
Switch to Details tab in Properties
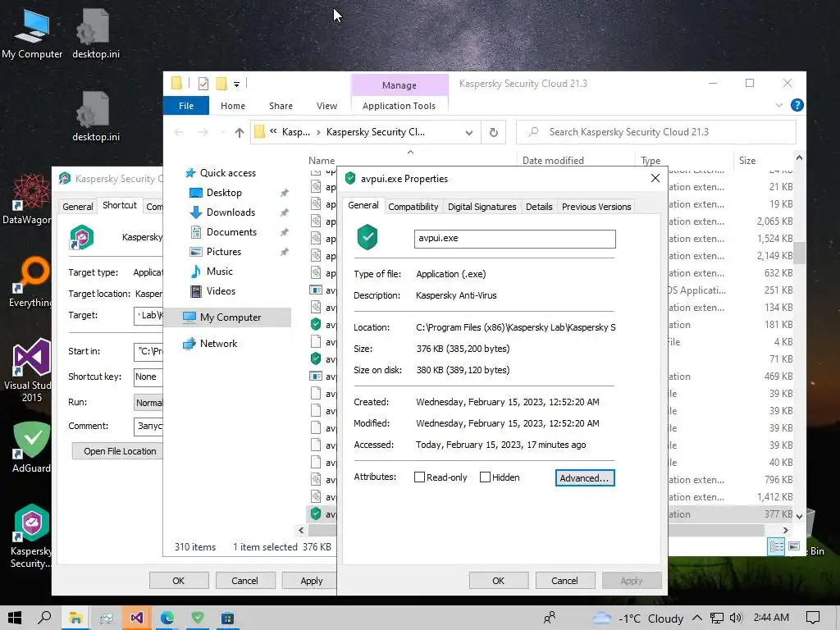tap(539, 207)
